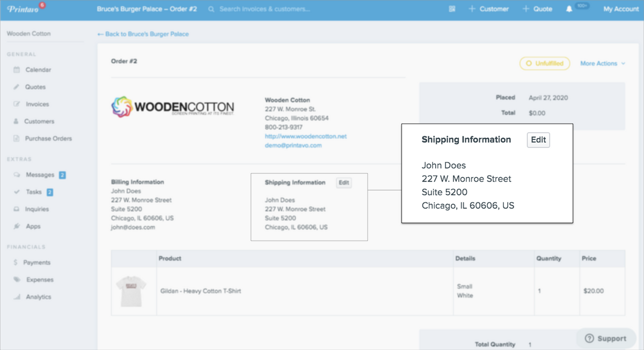644x350 pixels.
Task: Click the Customers person icon
Action: 16,121
